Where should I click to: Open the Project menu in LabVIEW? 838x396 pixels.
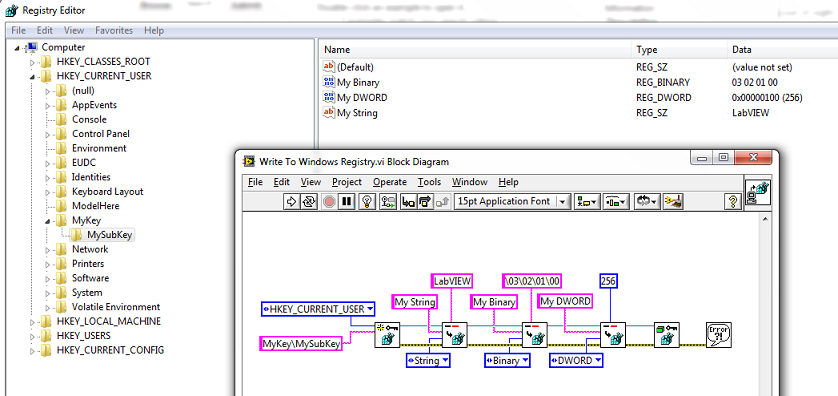[x=347, y=182]
